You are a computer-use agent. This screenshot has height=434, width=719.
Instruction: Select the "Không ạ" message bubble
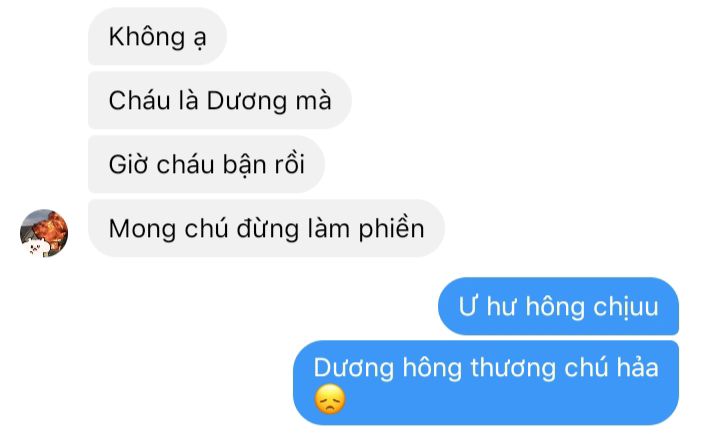pyautogui.click(x=157, y=36)
